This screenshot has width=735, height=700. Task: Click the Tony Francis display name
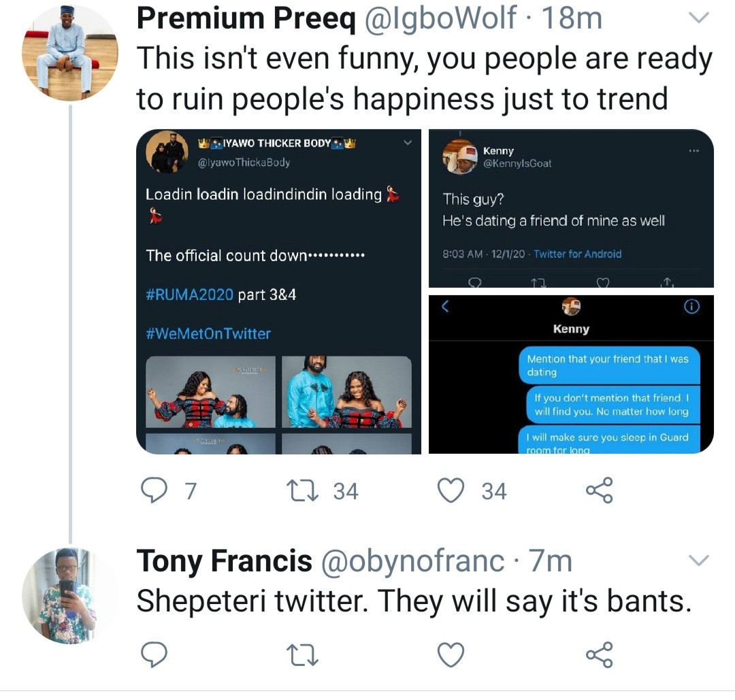click(x=224, y=561)
